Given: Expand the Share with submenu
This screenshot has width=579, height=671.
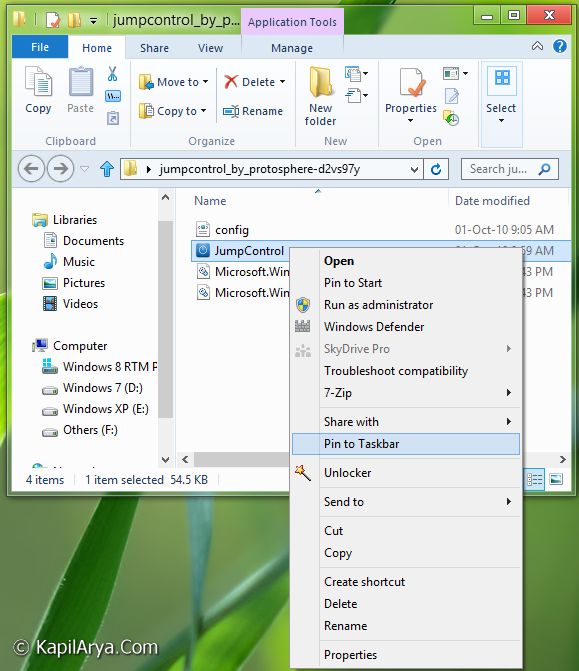Looking at the screenshot, I should [x=509, y=422].
